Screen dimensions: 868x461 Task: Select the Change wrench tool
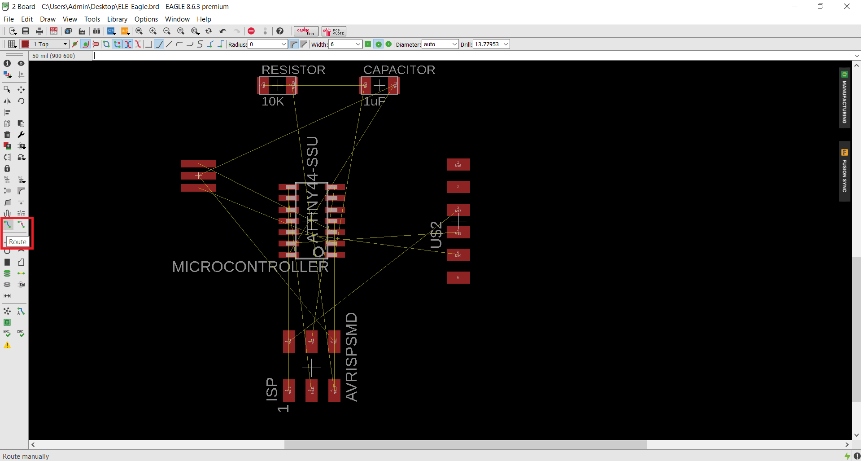(21, 135)
